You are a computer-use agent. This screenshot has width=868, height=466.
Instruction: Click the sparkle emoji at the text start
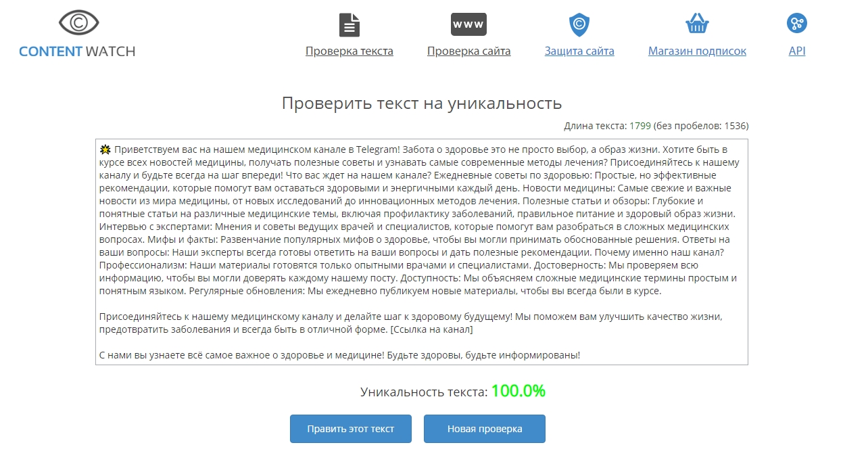(x=105, y=149)
